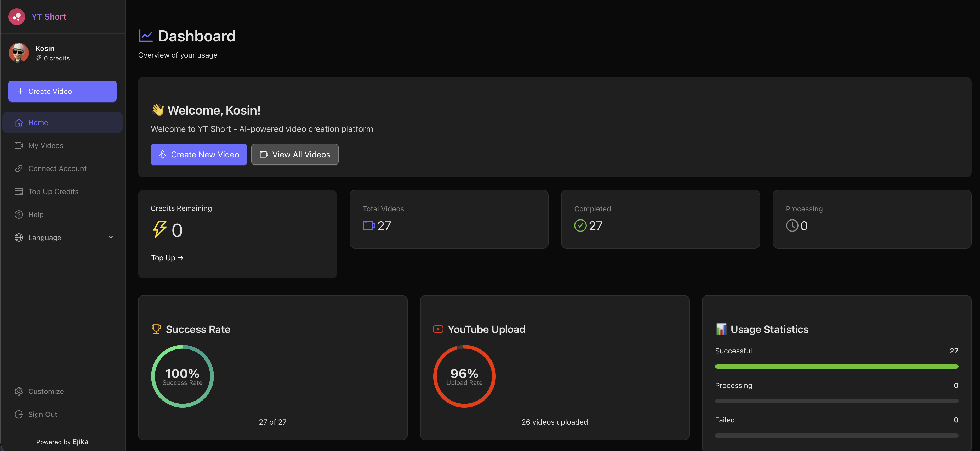This screenshot has width=980, height=451.
Task: Open Connect Account via link icon
Action: tap(19, 168)
